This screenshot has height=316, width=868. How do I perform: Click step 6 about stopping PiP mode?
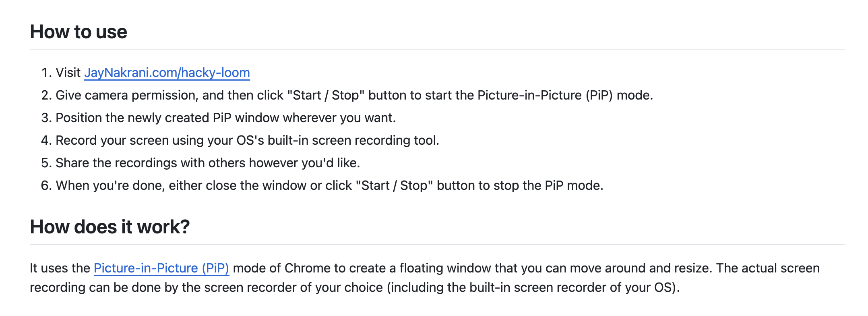tap(322, 185)
